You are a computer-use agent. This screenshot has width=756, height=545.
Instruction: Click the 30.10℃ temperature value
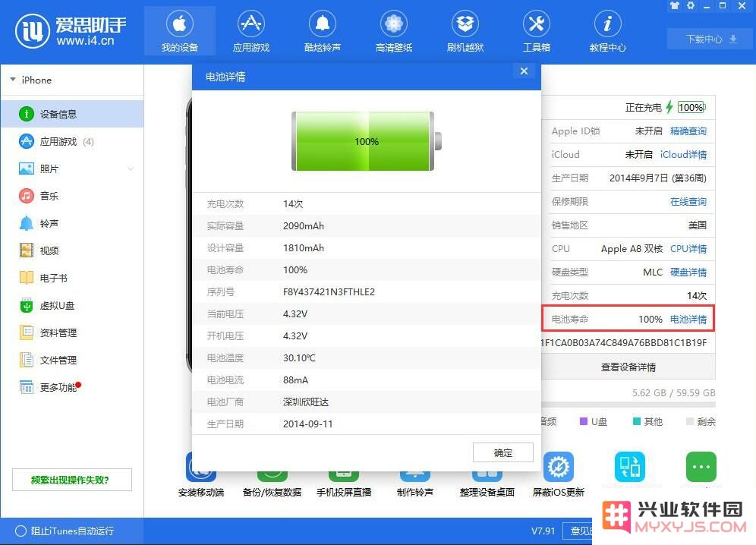299,358
